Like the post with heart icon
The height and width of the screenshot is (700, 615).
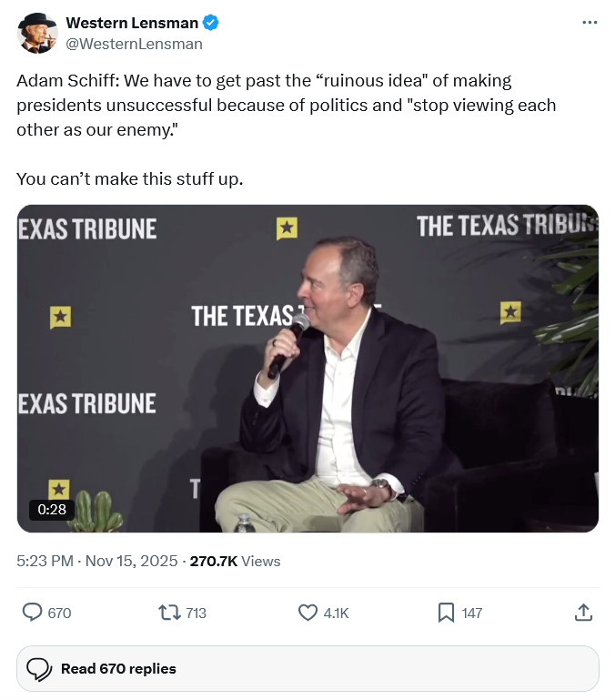[308, 613]
